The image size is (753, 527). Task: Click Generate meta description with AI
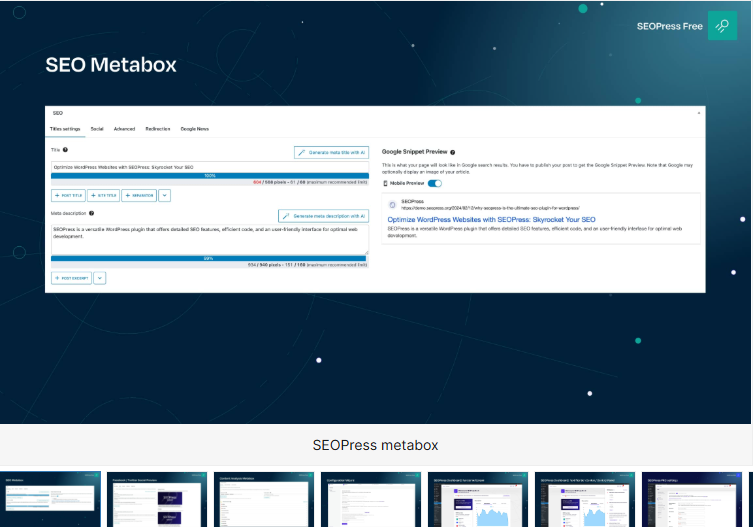(x=323, y=216)
